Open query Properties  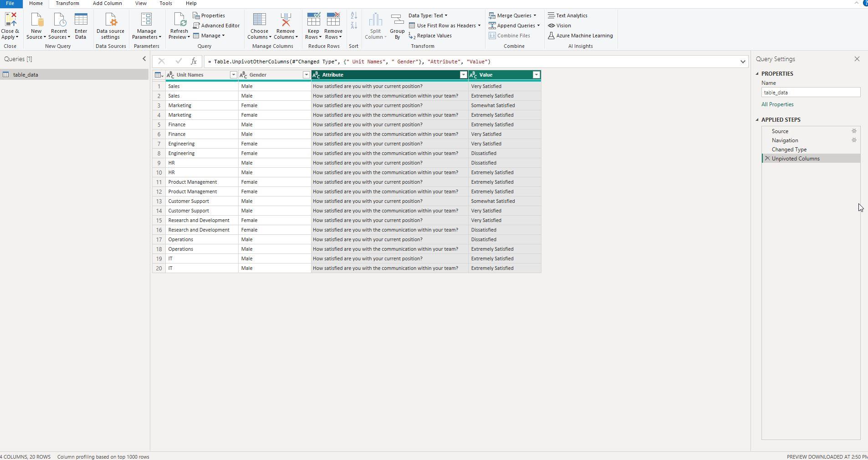[x=209, y=16]
